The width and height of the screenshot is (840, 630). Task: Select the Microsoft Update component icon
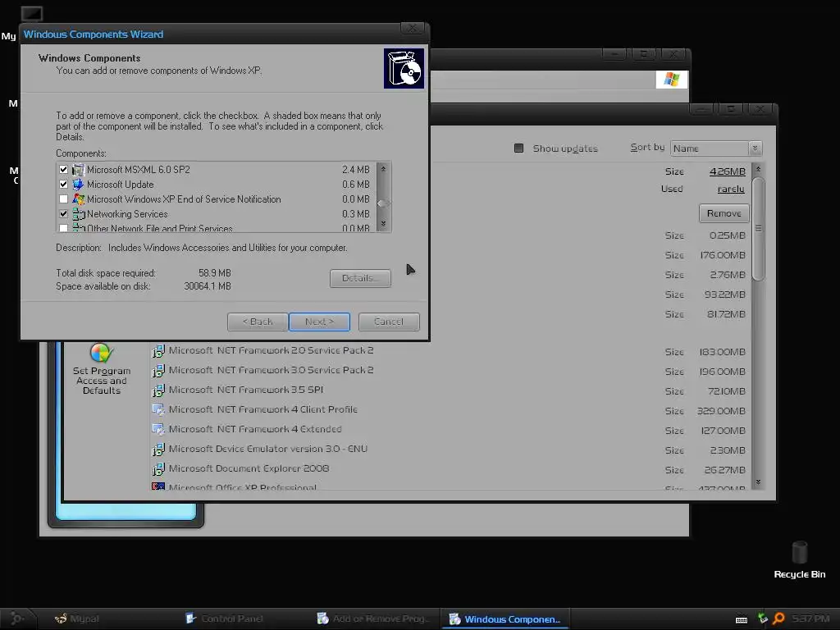point(78,185)
